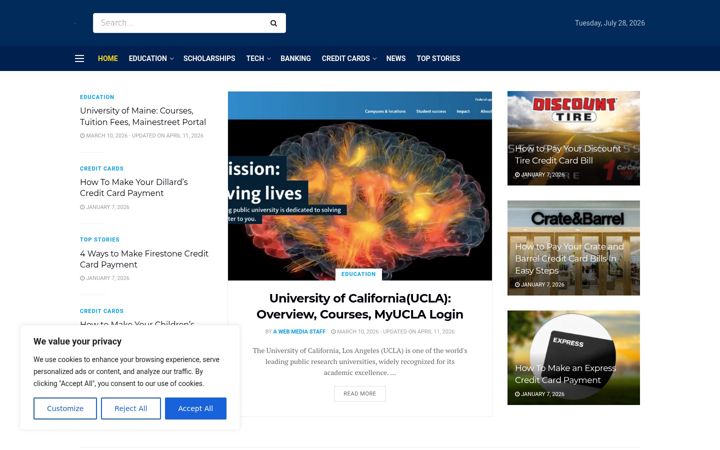The height and width of the screenshot is (450, 720).
Task: Click the Discount Tire logo image
Action: coord(574,110)
